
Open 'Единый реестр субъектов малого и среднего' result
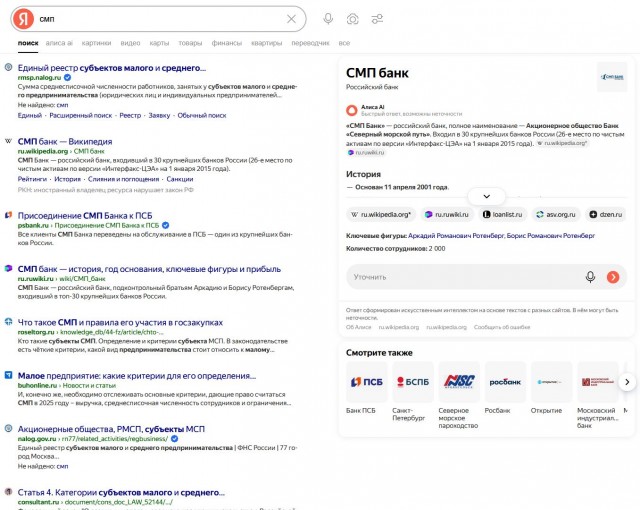[x=112, y=68]
